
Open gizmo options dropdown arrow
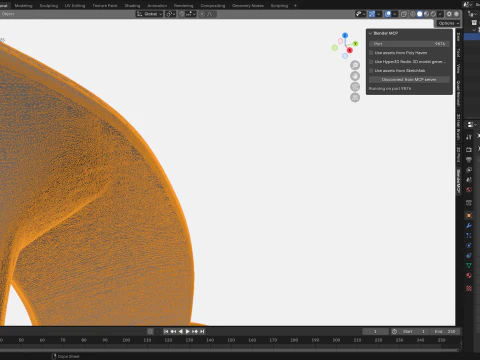point(379,14)
